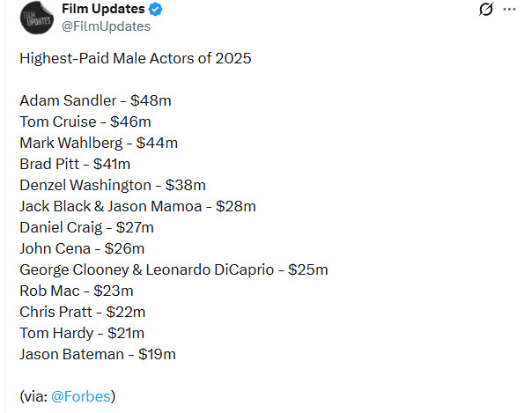Click the 'Denzel Washington - $38m' line
The image size is (532, 413).
point(113,185)
